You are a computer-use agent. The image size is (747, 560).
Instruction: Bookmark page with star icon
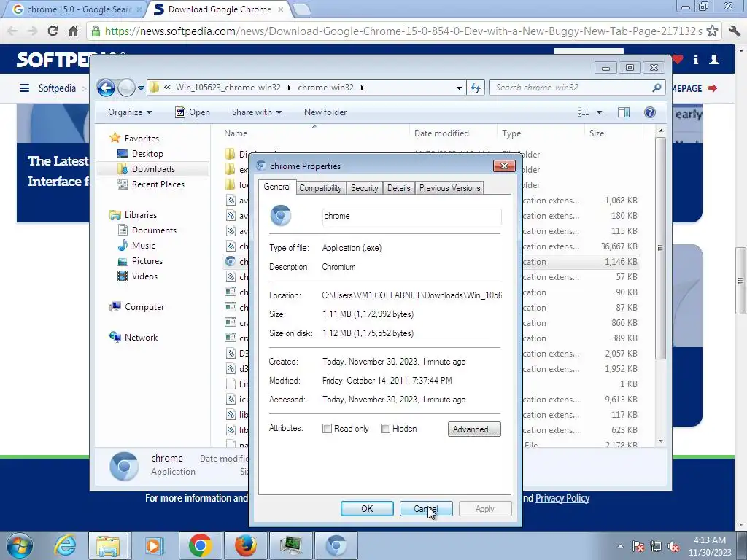coord(712,31)
